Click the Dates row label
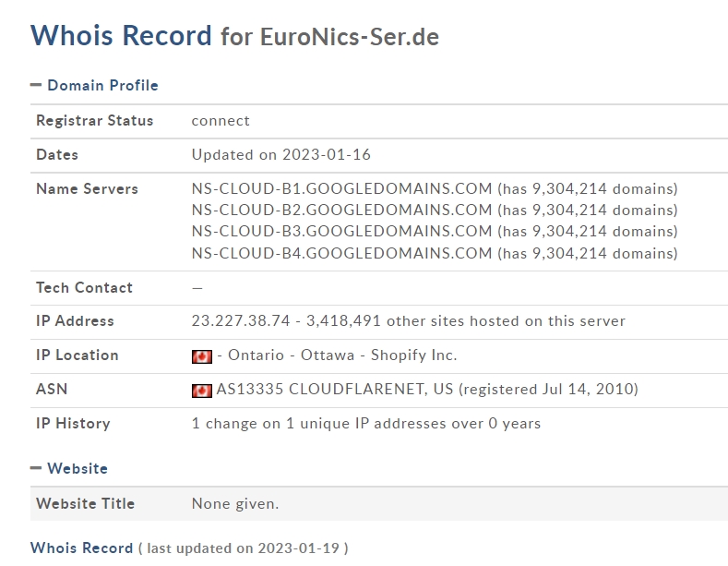 [x=57, y=155]
